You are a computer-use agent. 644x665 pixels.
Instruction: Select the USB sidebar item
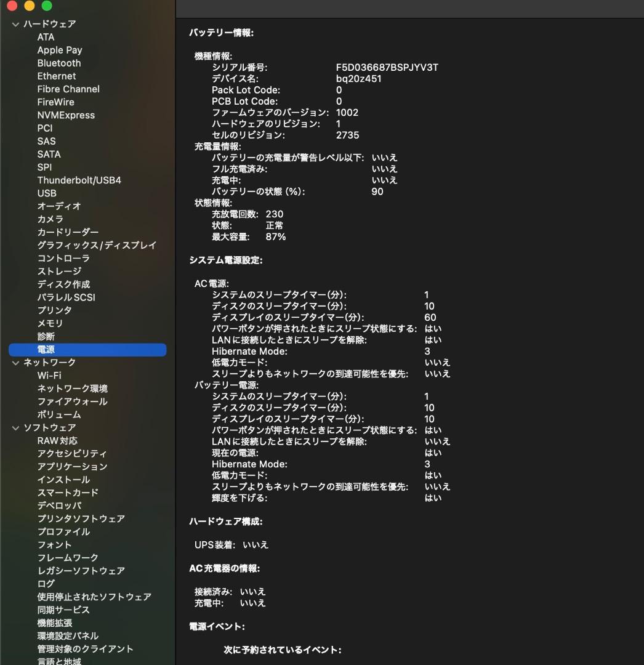pyautogui.click(x=47, y=193)
